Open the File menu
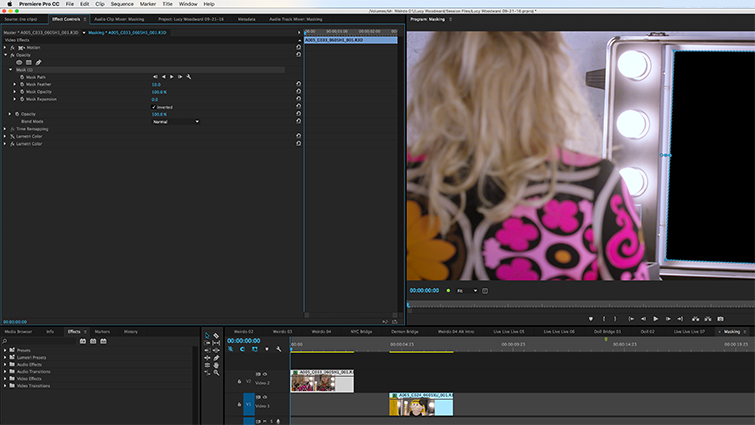Viewport: 755px width, 425px height. (x=69, y=4)
